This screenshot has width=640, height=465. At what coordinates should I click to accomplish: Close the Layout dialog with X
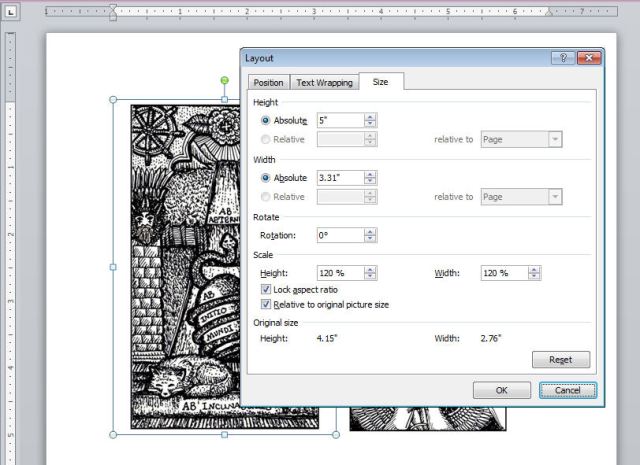[x=589, y=58]
